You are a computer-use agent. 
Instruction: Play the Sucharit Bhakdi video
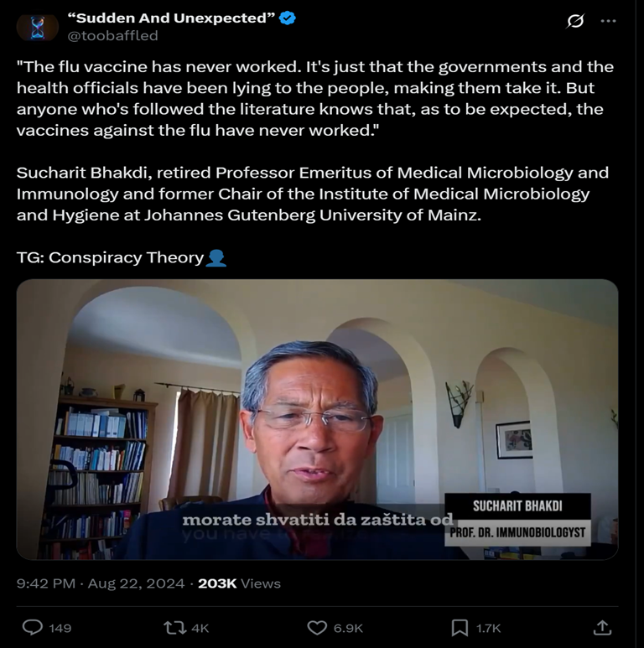317,419
